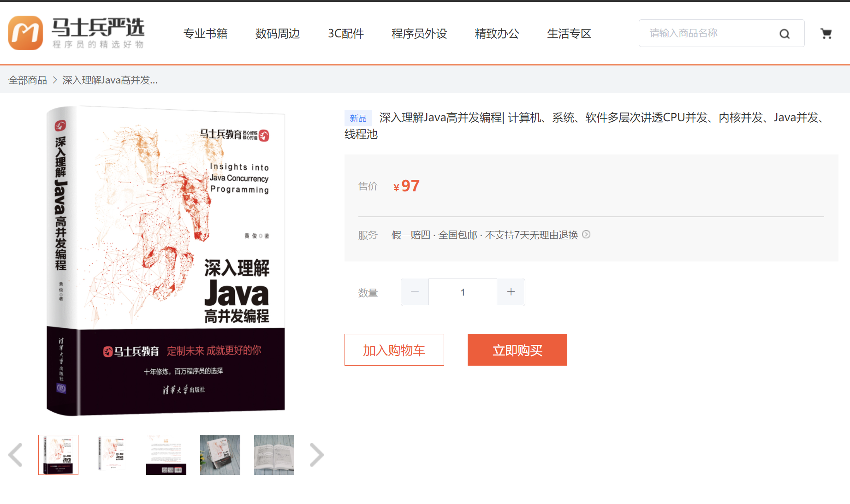Click the 深入理解Java高并发 breadcrumb
The image size is (850, 504).
tap(110, 80)
